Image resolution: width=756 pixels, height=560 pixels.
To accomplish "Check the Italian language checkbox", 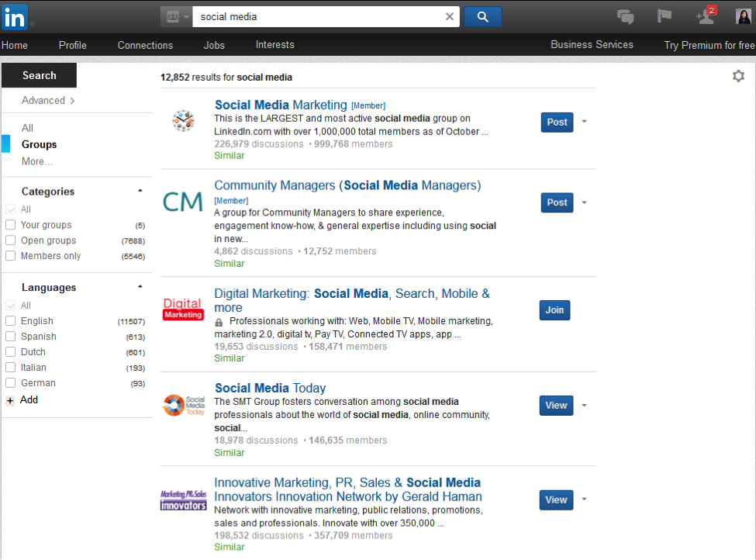I will point(11,367).
